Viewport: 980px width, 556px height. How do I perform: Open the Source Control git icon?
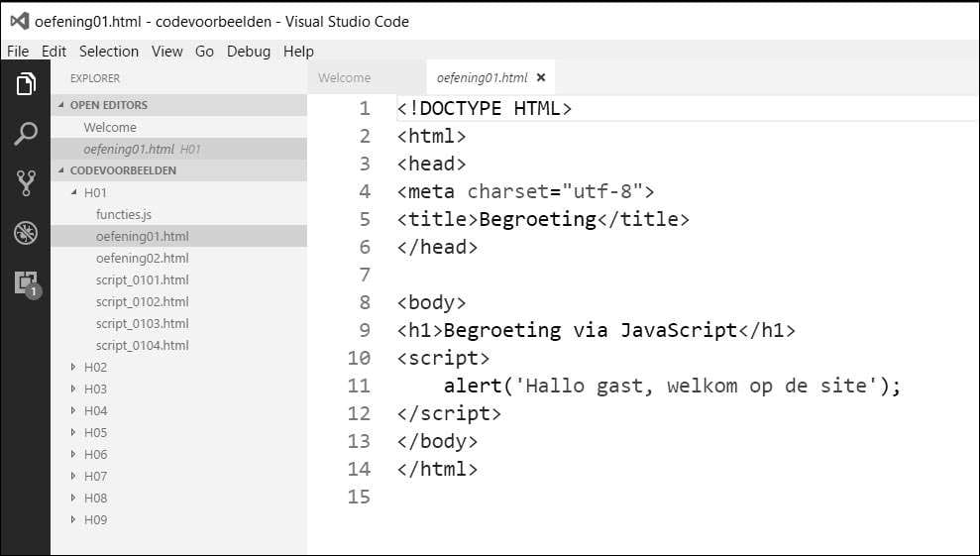tap(26, 182)
